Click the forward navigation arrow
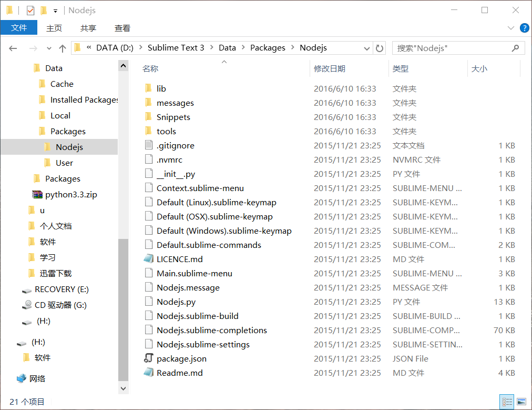This screenshot has width=532, height=410. 33,48
